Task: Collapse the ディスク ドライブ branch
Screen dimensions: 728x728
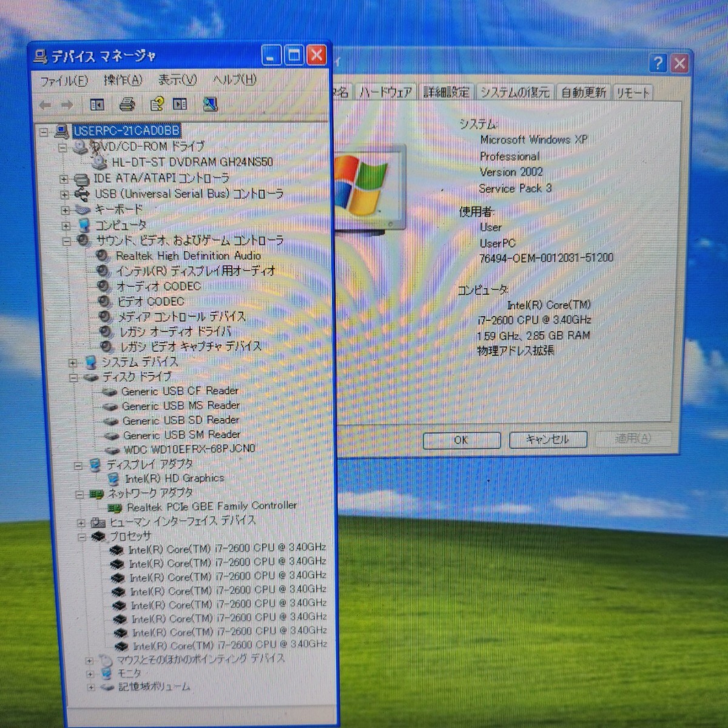Action: coord(73,377)
